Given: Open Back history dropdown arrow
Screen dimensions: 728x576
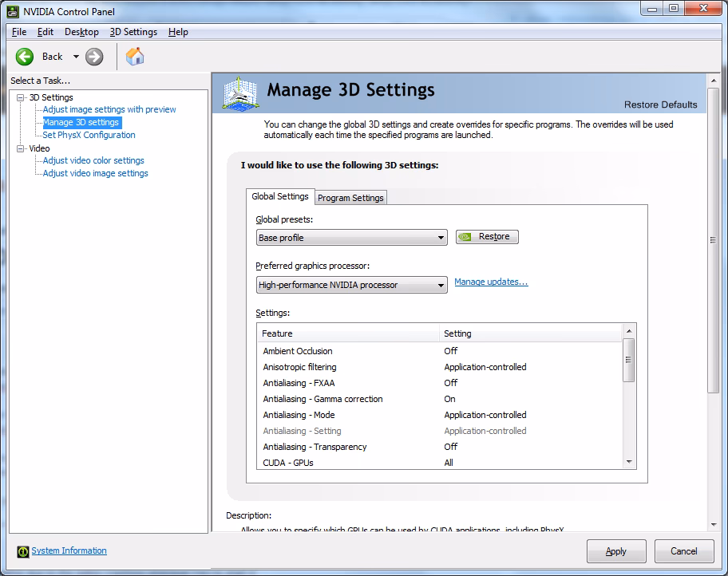Looking at the screenshot, I should click(76, 57).
